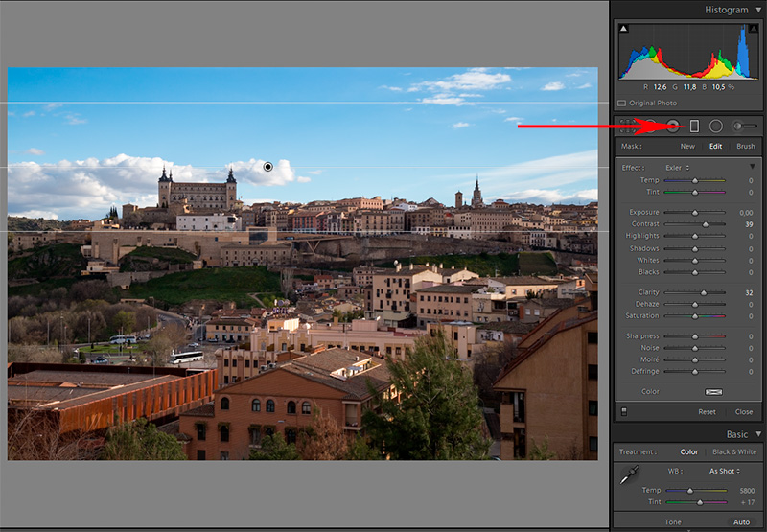Open the WB As Shot dropdown
This screenshot has height=532, width=767.
click(726, 471)
